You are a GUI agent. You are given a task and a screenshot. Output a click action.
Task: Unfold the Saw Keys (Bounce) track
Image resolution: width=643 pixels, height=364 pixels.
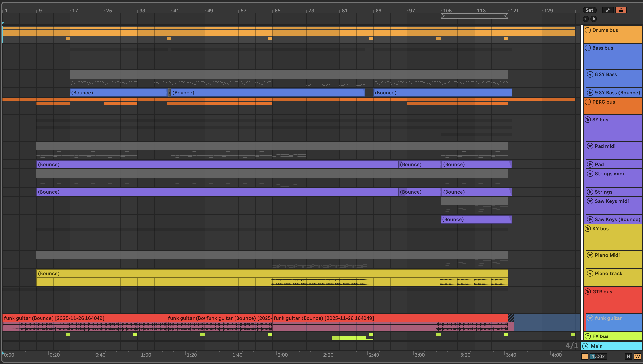[590, 219]
